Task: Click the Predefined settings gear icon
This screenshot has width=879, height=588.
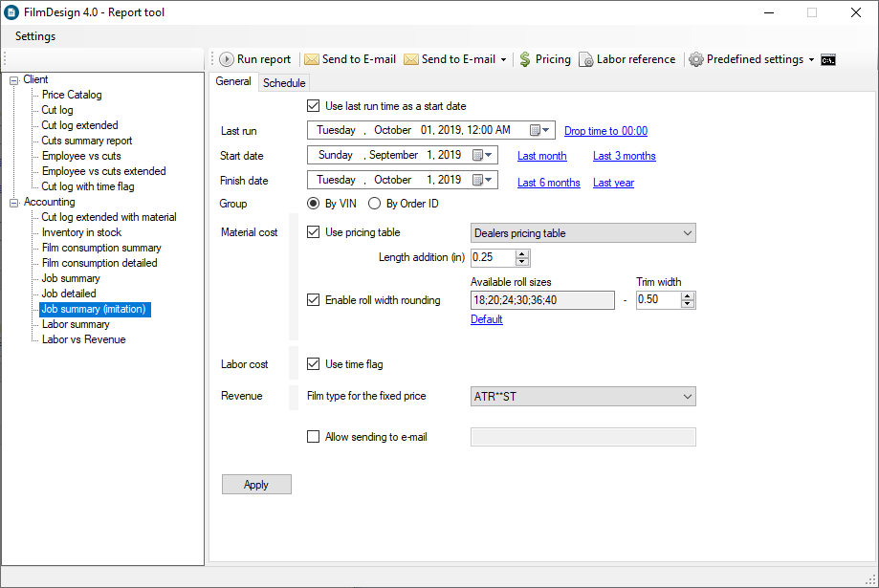Action: (x=696, y=59)
